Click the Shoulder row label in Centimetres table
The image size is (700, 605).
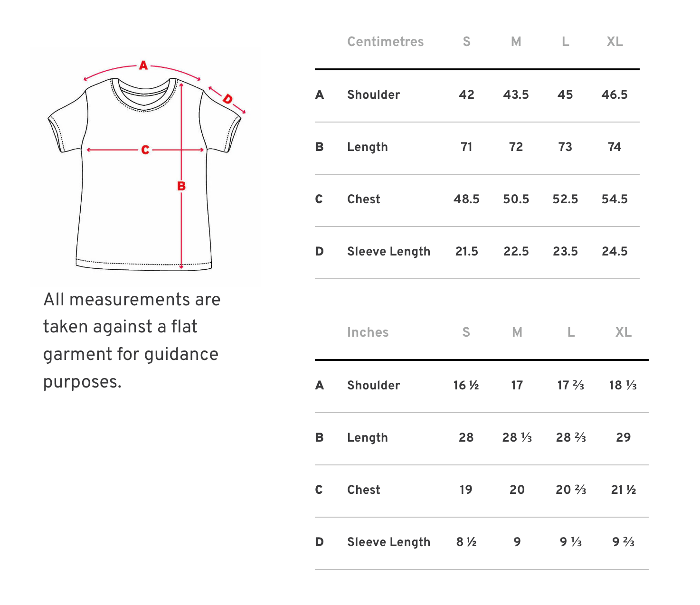tap(373, 95)
